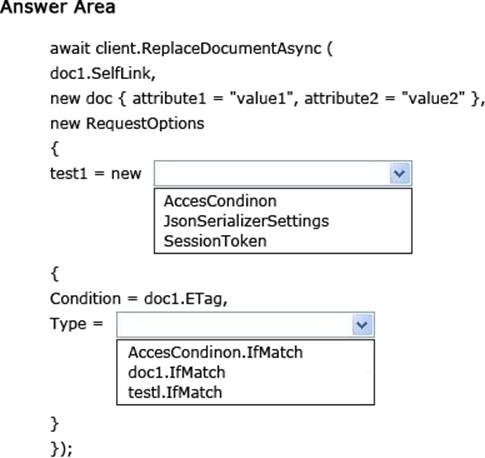485x458 pixels.
Task: Click the Answer Area heading
Action: pyautogui.click(x=58, y=7)
